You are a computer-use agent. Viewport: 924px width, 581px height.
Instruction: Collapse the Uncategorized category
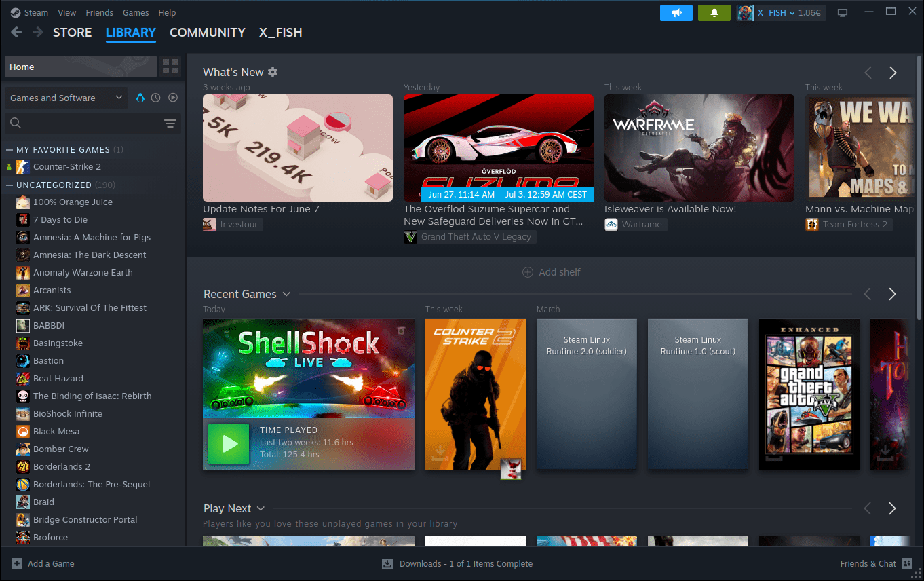(x=9, y=185)
